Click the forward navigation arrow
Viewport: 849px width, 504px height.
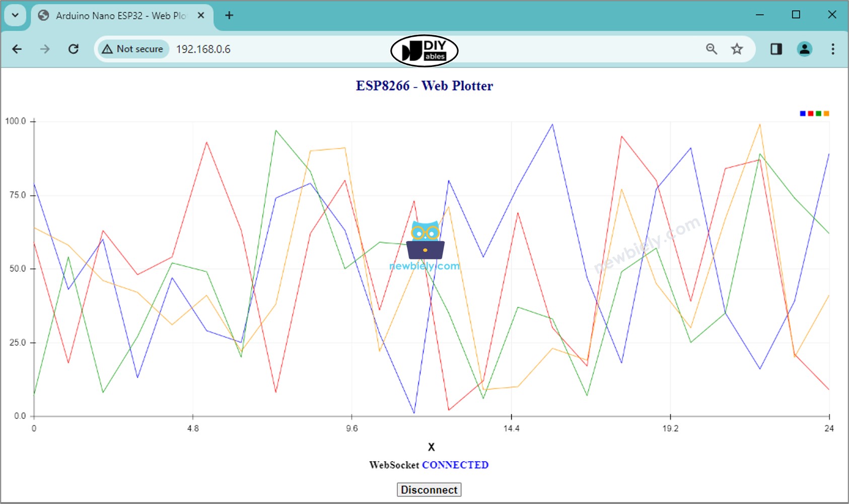point(44,49)
